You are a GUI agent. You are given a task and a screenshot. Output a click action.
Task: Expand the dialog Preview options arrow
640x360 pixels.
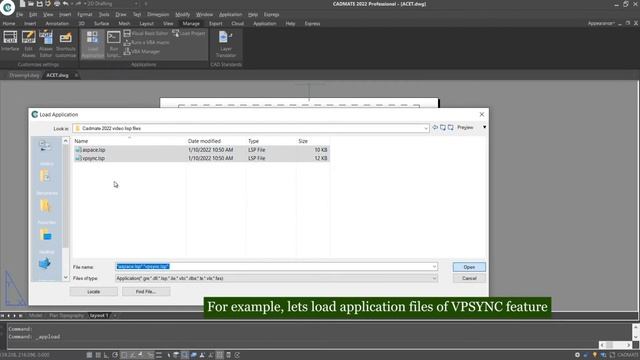484,127
